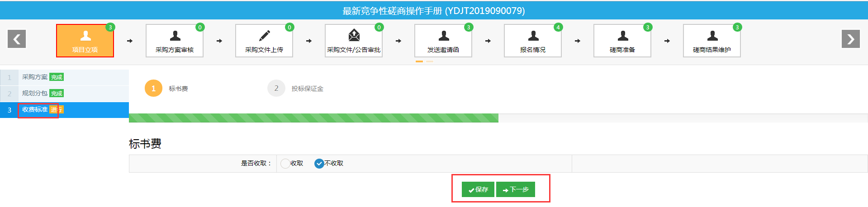Select the 不收取 radio option

(319, 164)
